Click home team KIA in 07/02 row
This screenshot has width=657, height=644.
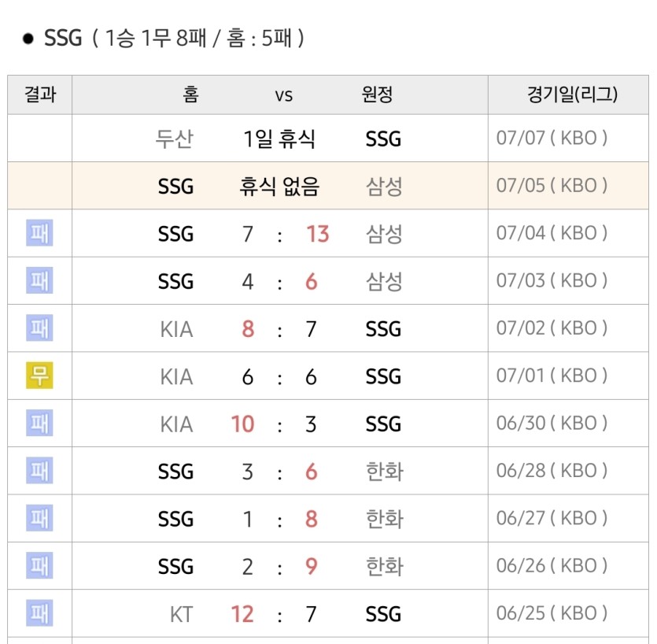(176, 329)
